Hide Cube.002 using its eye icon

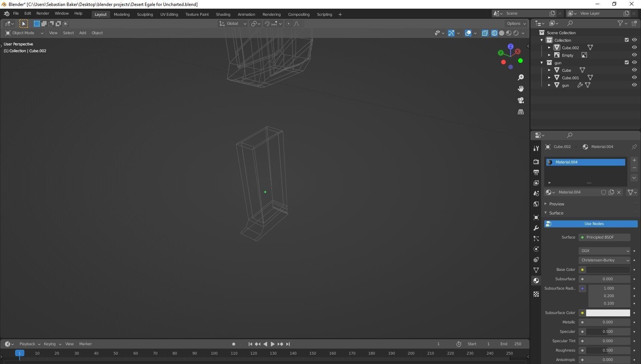634,48
